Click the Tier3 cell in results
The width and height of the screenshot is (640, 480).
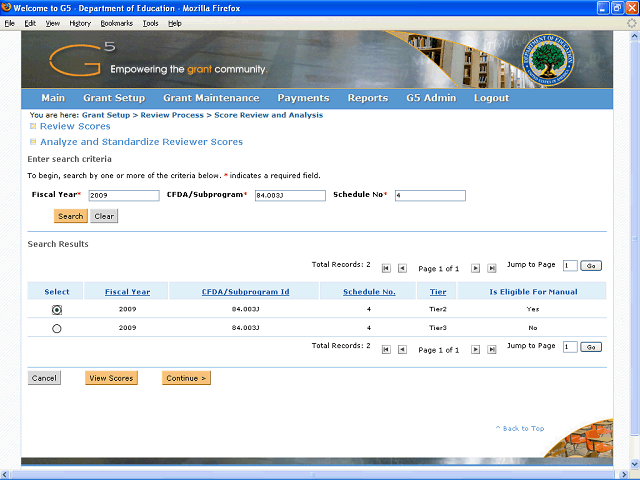(438, 327)
